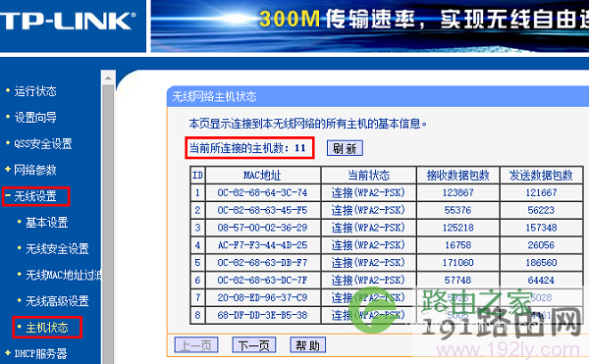Expand DHCP服务器 section
589x364 pixels.
[x=40, y=353]
